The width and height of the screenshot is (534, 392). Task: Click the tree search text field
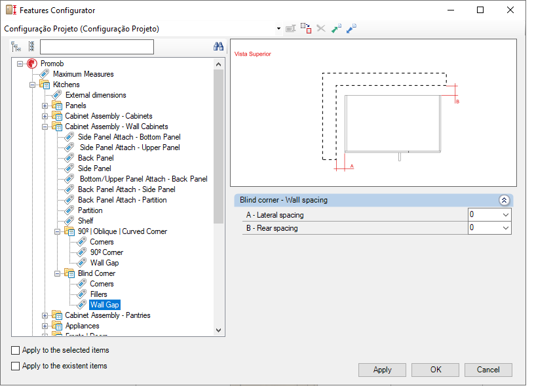click(97, 47)
